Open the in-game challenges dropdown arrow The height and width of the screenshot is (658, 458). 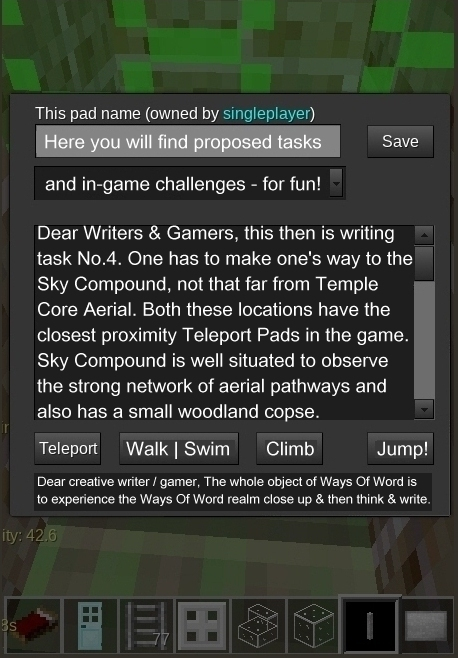[x=336, y=183]
